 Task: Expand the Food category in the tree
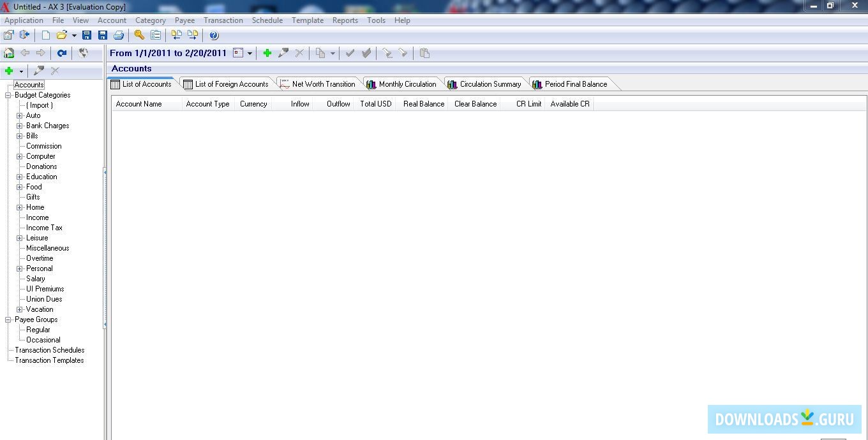click(20, 187)
